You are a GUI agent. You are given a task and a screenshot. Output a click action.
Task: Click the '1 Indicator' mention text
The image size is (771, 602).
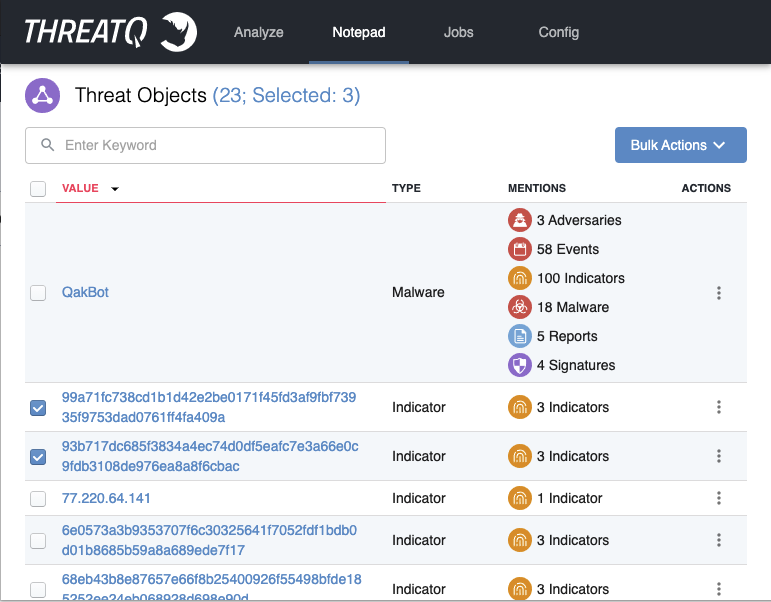[569, 498]
